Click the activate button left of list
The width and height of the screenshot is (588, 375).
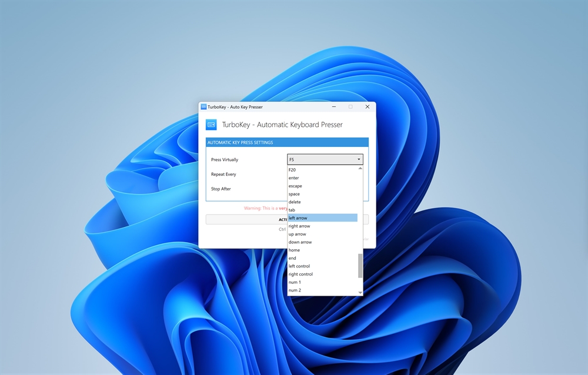[x=246, y=219]
